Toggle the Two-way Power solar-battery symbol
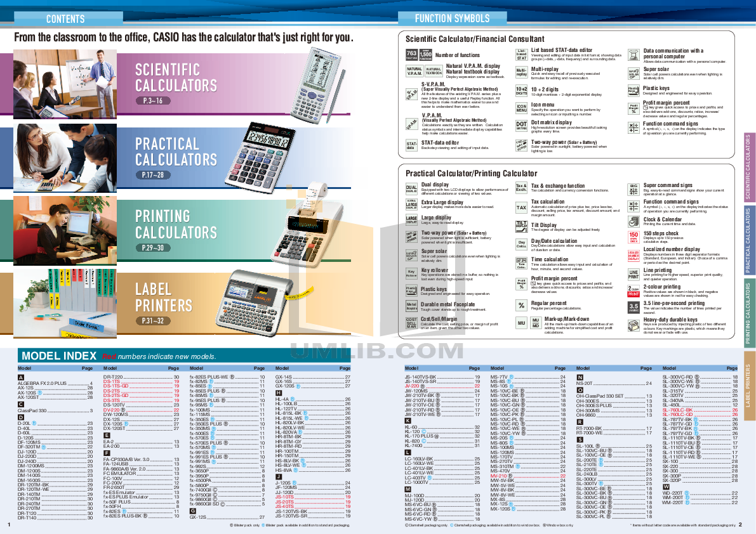 click(x=521, y=144)
